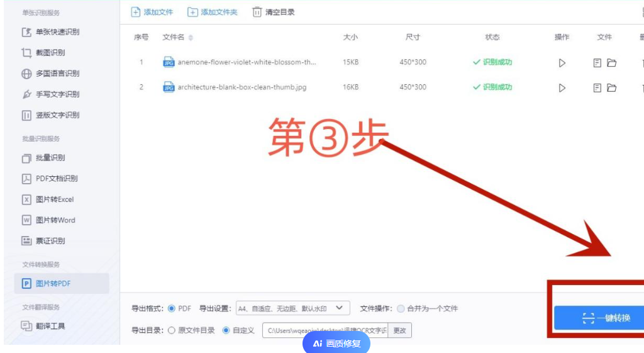Click the 尺寸 column header
The height and width of the screenshot is (353, 644).
tap(413, 37)
